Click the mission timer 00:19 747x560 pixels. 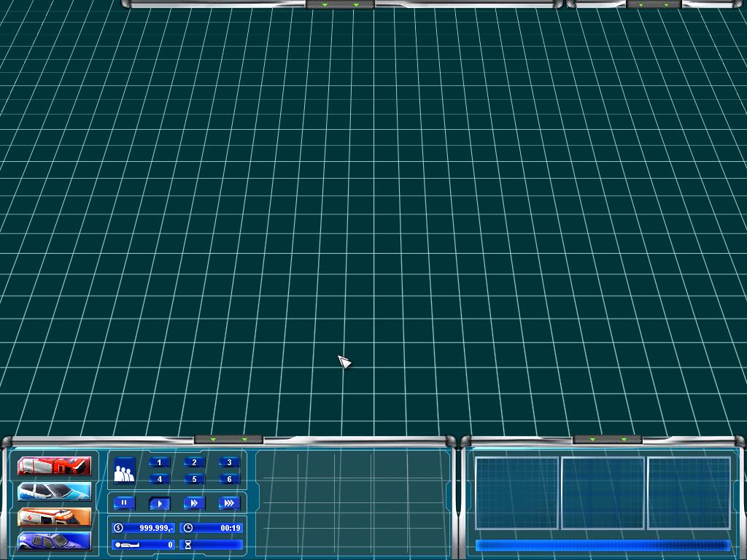pos(212,528)
